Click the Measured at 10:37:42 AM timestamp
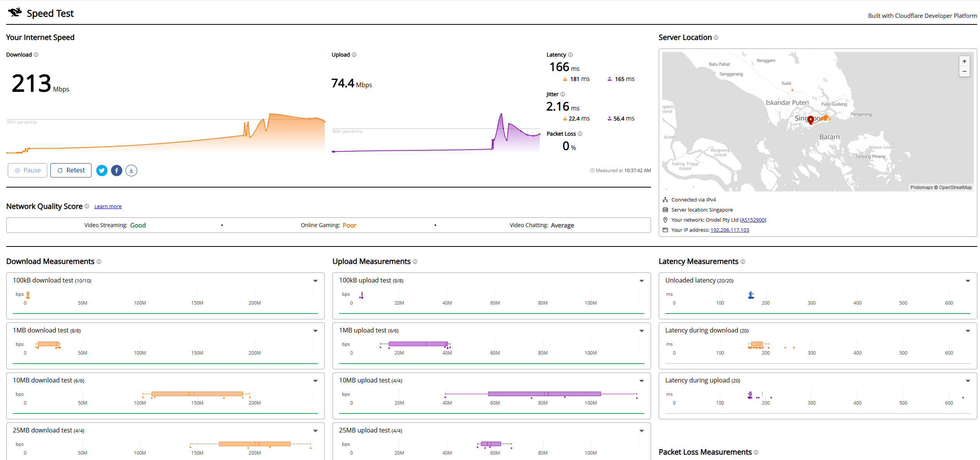980x460 pixels. [x=620, y=171]
